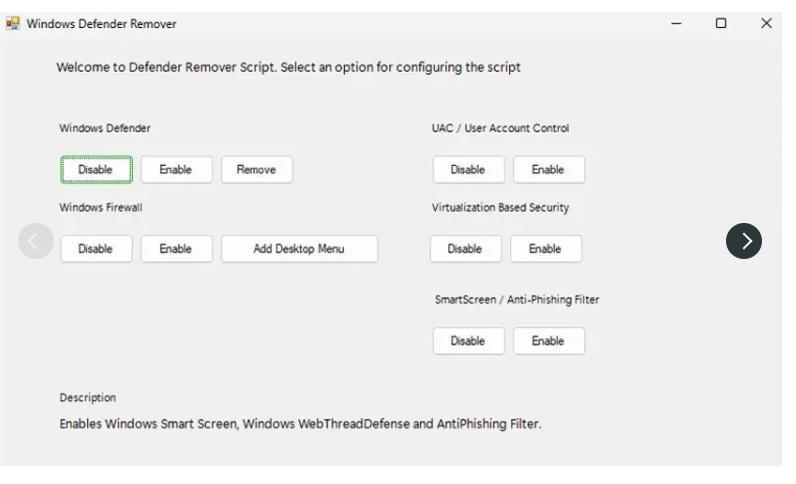Minimize the Defender Remover window
The image size is (796, 484).
[x=676, y=23]
